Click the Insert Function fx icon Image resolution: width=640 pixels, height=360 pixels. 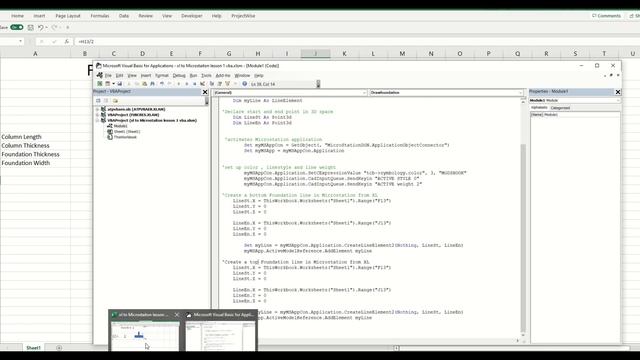click(x=67, y=41)
